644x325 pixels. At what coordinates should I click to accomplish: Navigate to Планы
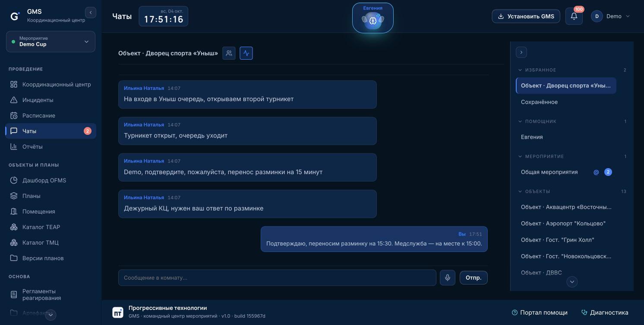(51, 196)
